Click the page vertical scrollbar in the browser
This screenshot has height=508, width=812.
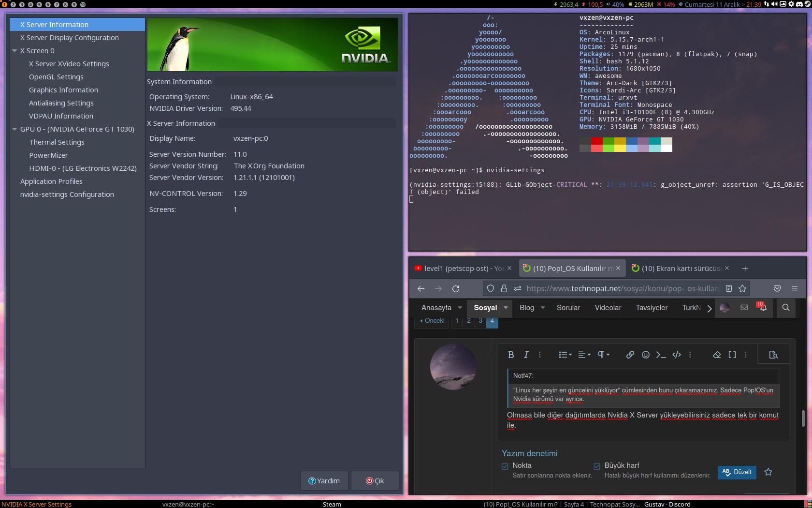803,418
